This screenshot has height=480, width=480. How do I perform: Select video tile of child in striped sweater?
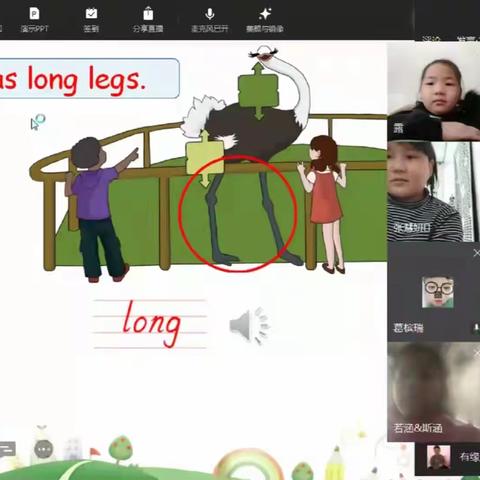pos(434,192)
